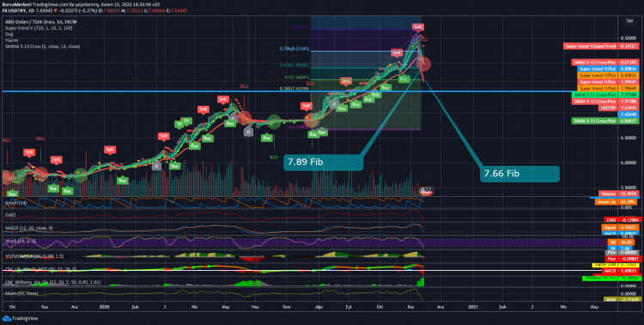Click the red Super trend V:Plot 7.99649 label
The height and width of the screenshot is (325, 644).
(x=608, y=82)
